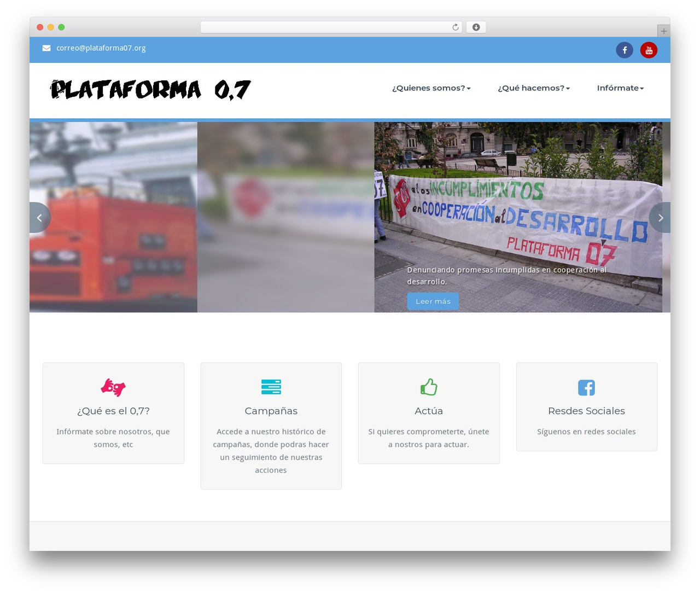Go to previous slide arrow
Image resolution: width=700 pixels, height=593 pixels.
point(39,218)
